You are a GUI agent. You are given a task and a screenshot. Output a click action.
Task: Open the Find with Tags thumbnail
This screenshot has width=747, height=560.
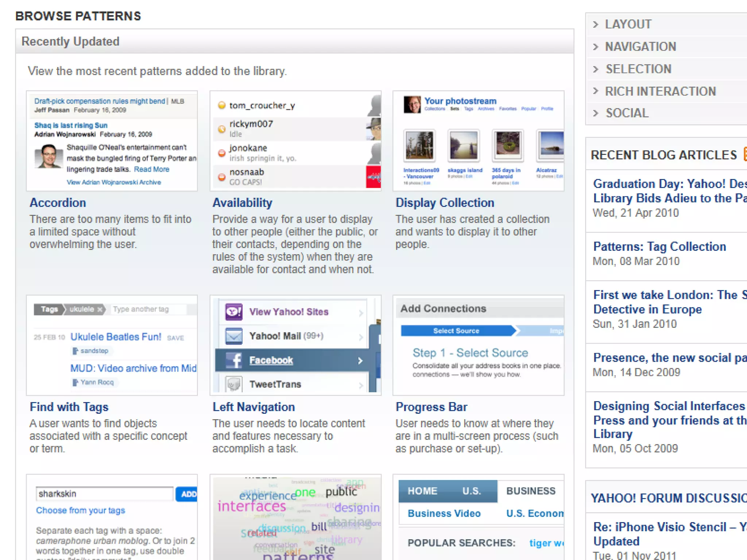pos(112,345)
